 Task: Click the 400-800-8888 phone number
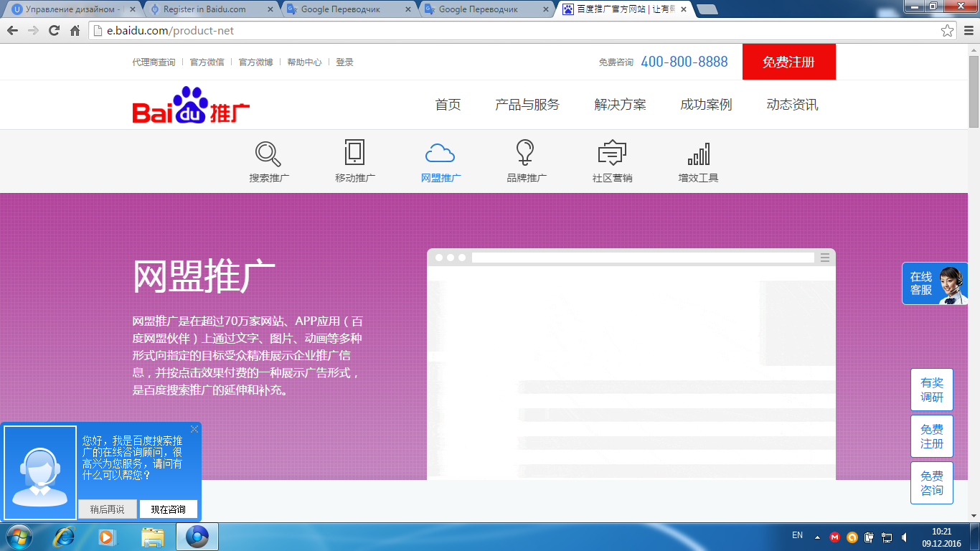(684, 62)
